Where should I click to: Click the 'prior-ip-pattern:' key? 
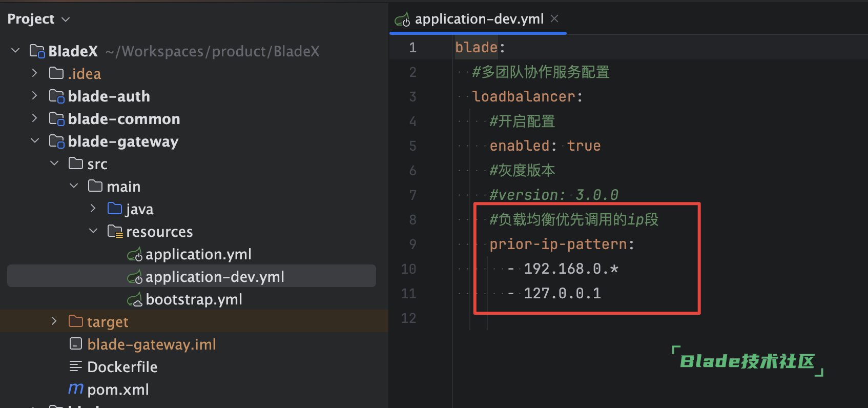click(x=562, y=244)
